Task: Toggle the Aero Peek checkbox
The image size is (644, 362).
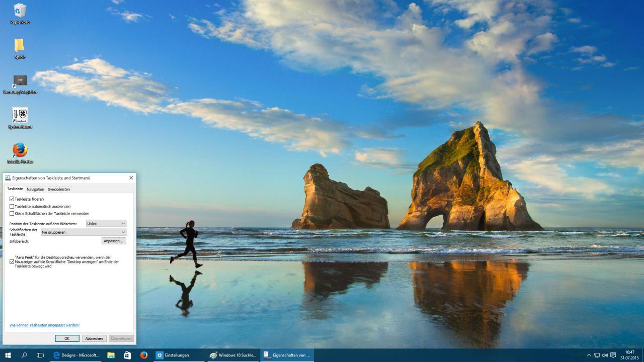Action: pos(12,261)
